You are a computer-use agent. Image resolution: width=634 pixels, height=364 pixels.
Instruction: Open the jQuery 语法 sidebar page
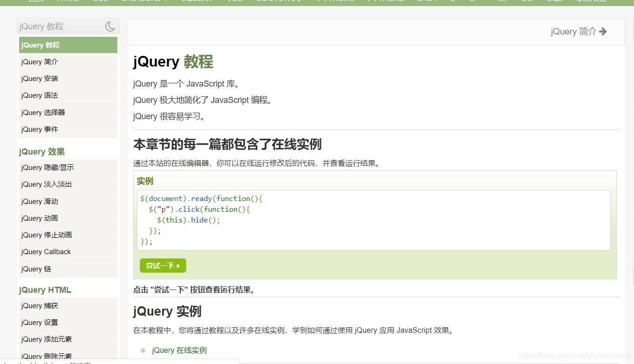pyautogui.click(x=68, y=95)
